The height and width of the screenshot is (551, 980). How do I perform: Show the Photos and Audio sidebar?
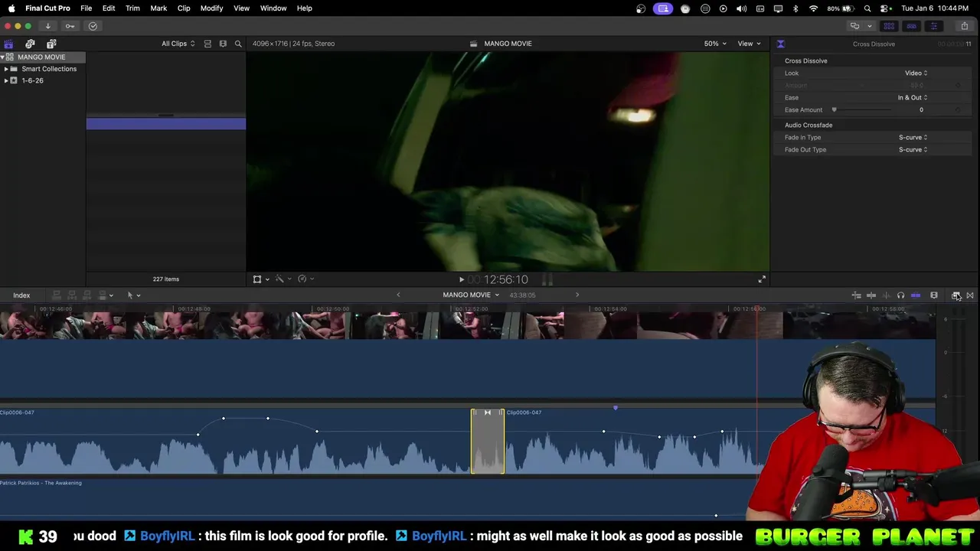(x=30, y=44)
